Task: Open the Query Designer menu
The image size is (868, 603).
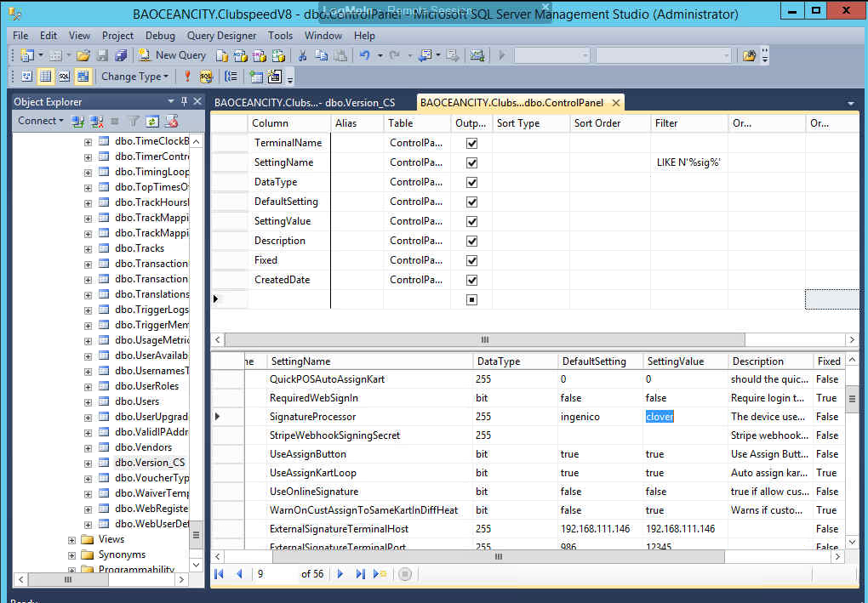Action: click(221, 36)
